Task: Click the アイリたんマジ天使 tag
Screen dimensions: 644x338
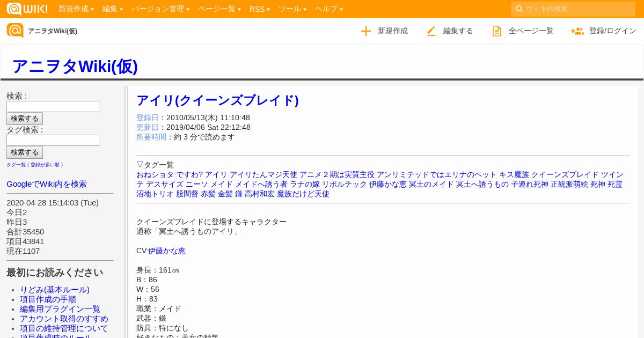Action: tap(264, 174)
